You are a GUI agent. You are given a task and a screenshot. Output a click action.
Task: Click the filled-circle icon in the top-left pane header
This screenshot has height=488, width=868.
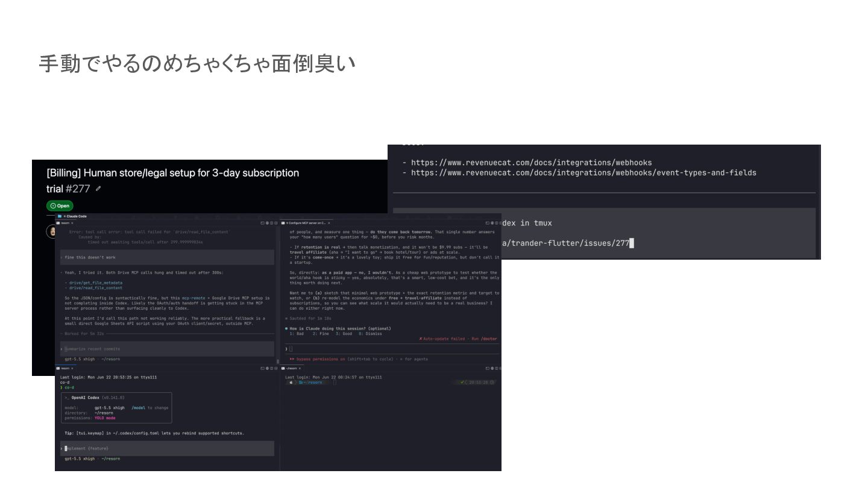(267, 223)
